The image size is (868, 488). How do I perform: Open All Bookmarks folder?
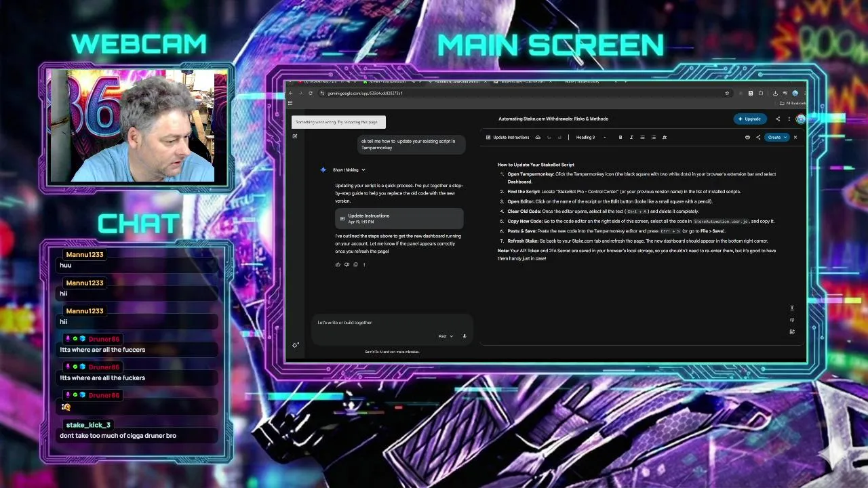pos(793,103)
